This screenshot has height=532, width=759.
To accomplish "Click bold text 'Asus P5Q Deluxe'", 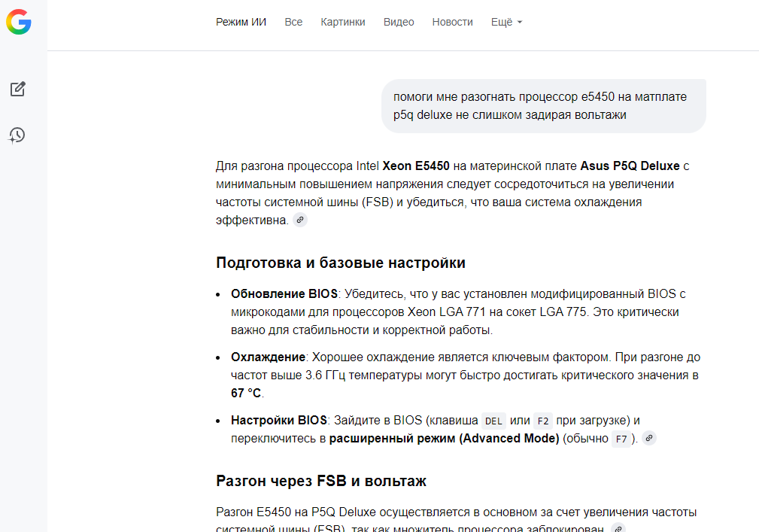I will (x=630, y=166).
